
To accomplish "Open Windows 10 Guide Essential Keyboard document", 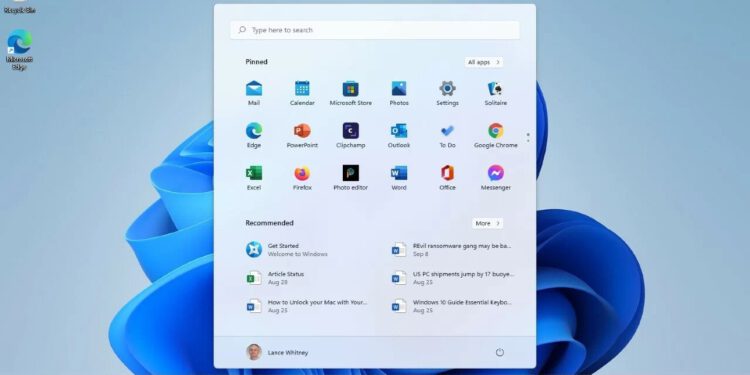I will click(452, 306).
